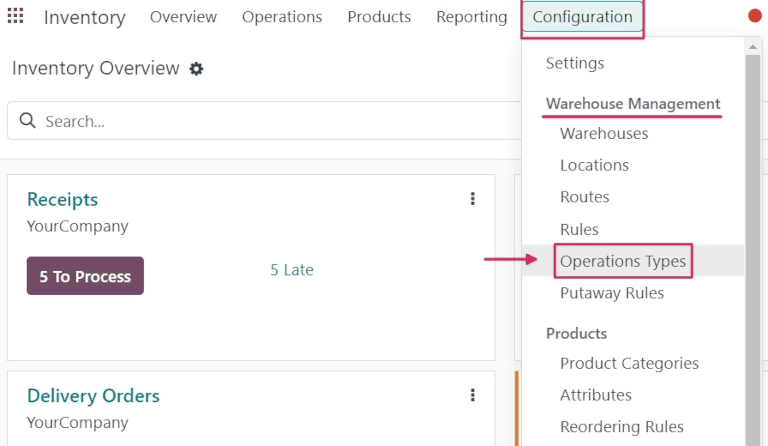Select Reordering Rules menu item
Screen dimensions: 768x446
pos(622,427)
